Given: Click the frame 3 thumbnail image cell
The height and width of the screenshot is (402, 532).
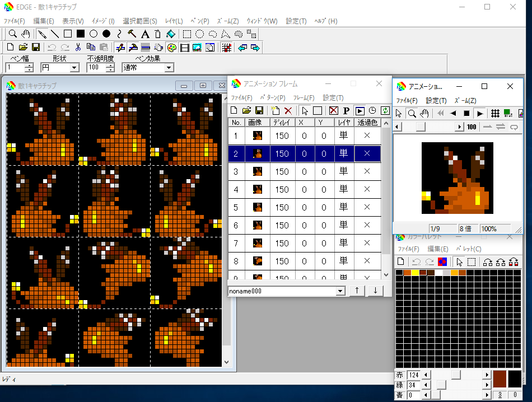Looking at the screenshot, I should click(x=258, y=171).
